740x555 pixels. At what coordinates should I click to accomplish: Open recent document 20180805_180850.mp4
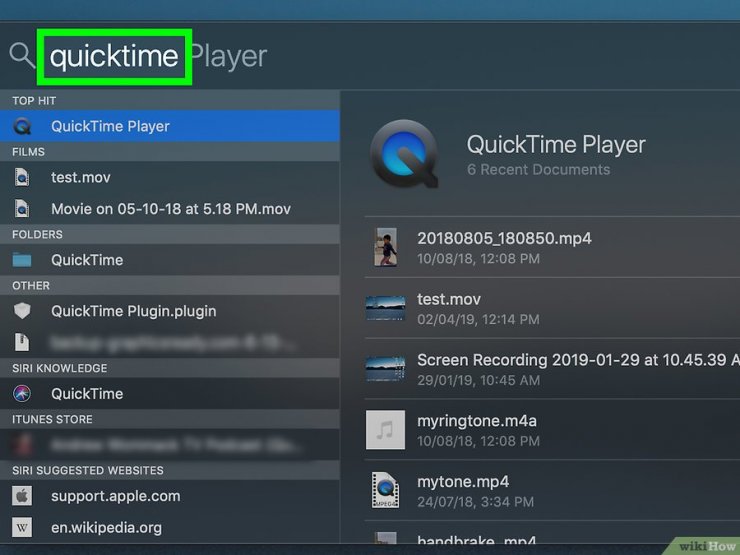pos(552,247)
